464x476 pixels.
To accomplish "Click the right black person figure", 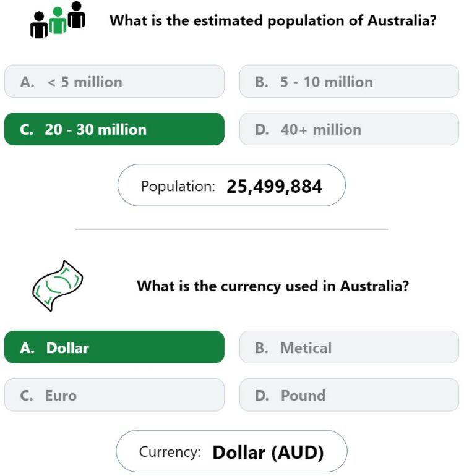I will point(76,15).
